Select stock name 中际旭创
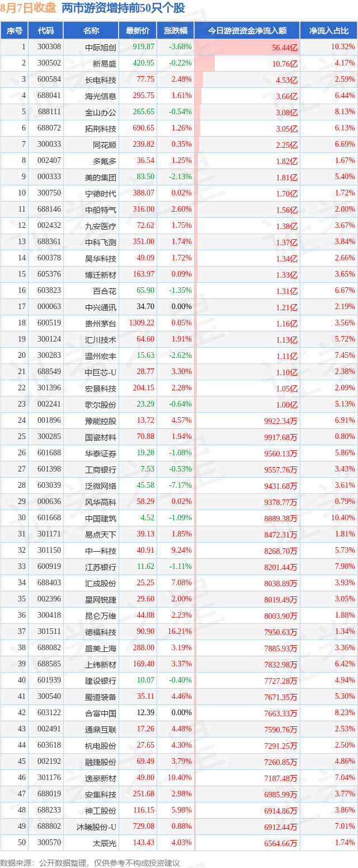 (x=101, y=48)
